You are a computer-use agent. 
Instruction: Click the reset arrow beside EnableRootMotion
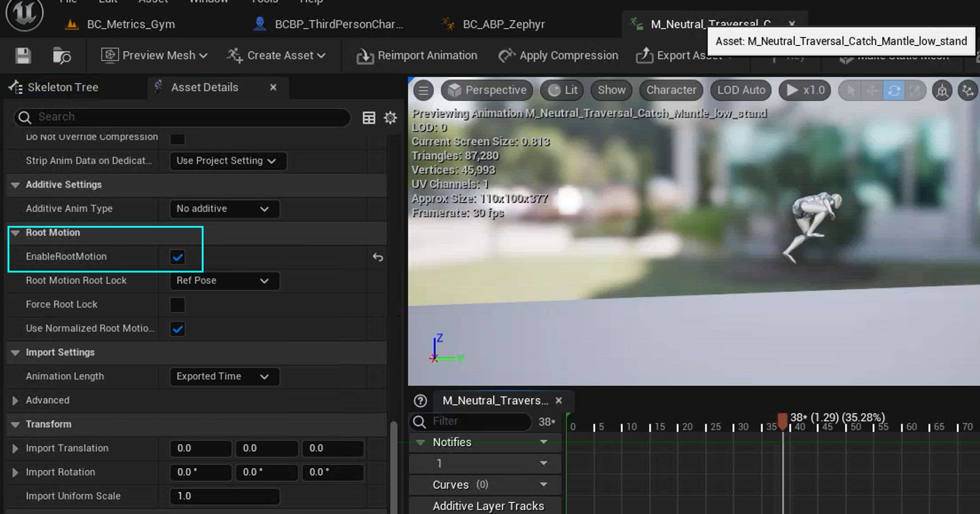tap(378, 257)
